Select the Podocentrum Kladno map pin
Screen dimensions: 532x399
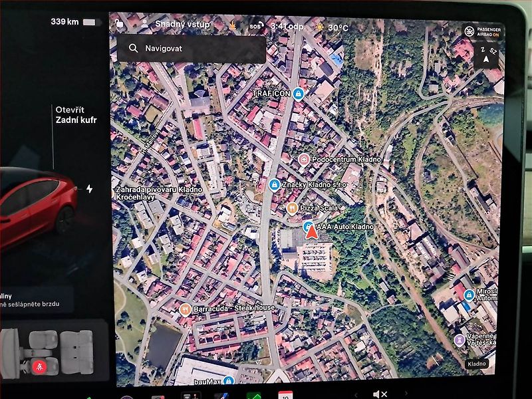304,159
